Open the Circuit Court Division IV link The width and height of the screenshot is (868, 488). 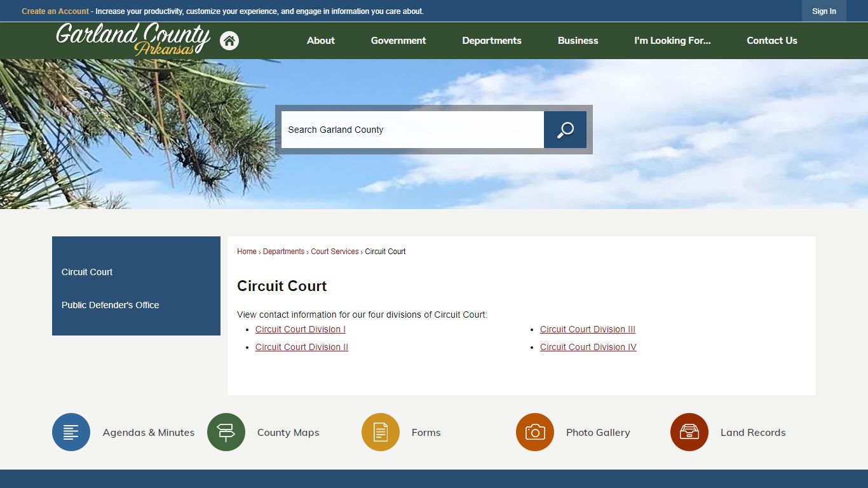(588, 347)
